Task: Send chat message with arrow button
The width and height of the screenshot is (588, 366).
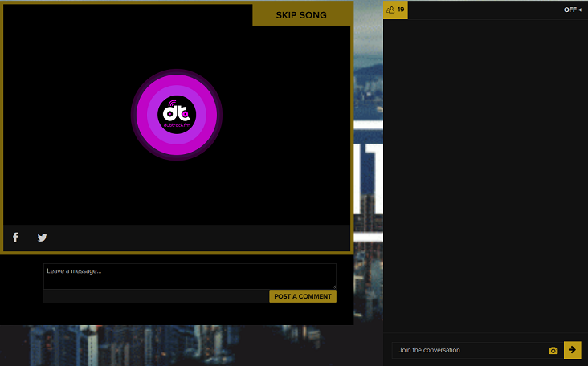Action: (572, 350)
